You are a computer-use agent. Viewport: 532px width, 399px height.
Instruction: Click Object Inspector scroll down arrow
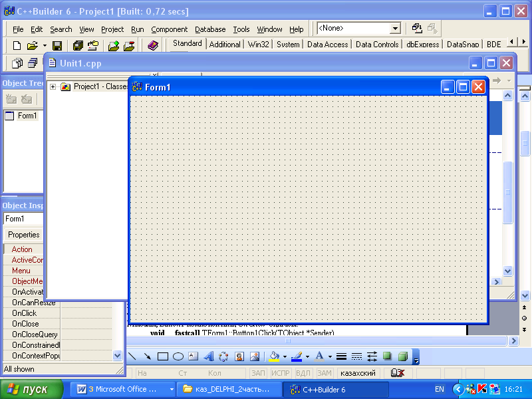point(117,356)
